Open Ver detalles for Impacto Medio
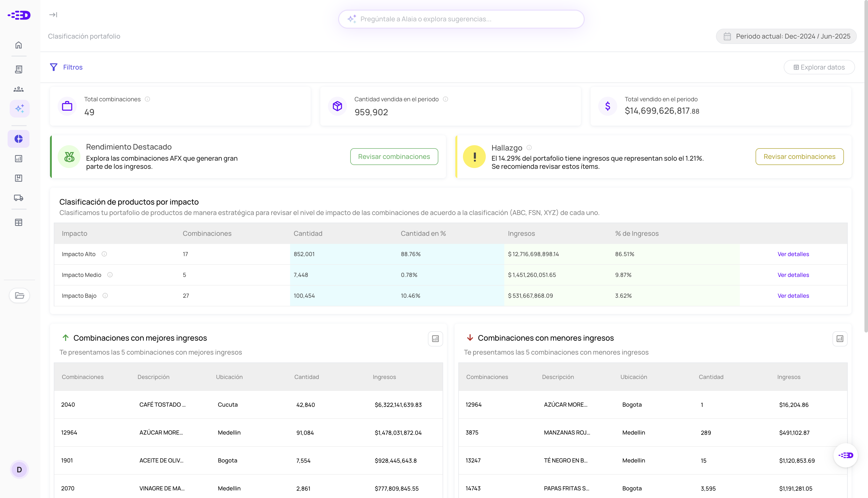Image resolution: width=868 pixels, height=498 pixels. [x=793, y=275]
